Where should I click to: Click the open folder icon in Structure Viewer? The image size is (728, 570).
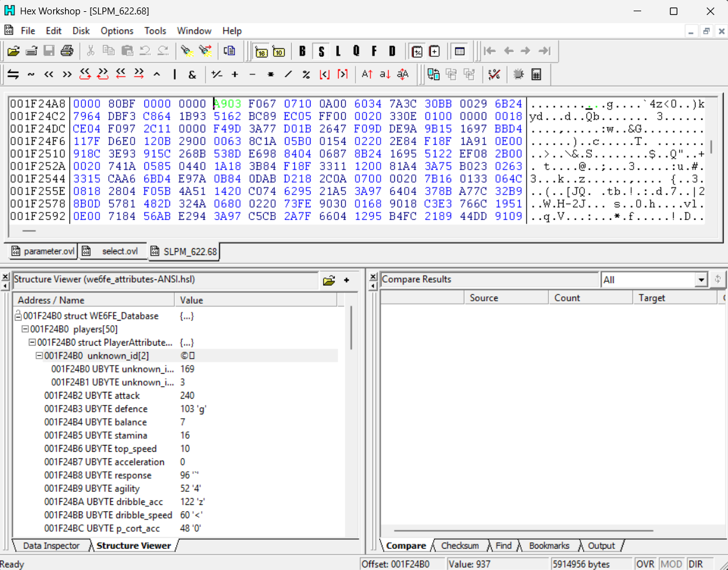tap(329, 280)
